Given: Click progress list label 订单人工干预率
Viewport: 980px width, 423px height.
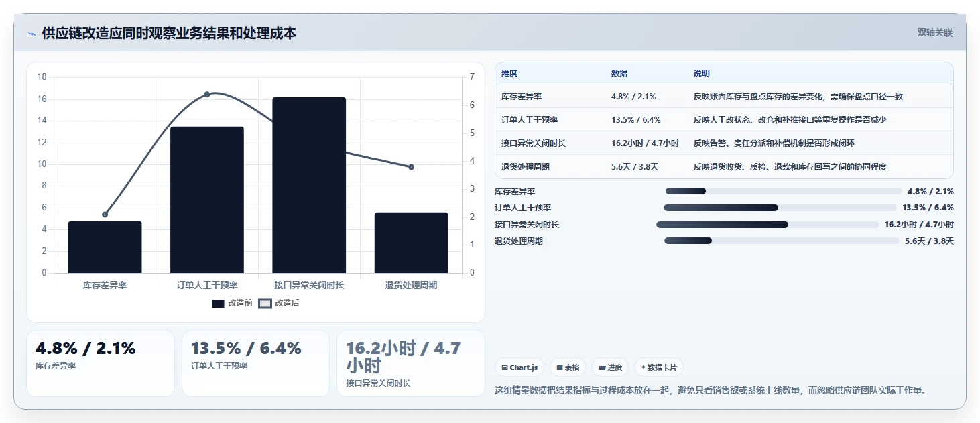Looking at the screenshot, I should pos(523,208).
